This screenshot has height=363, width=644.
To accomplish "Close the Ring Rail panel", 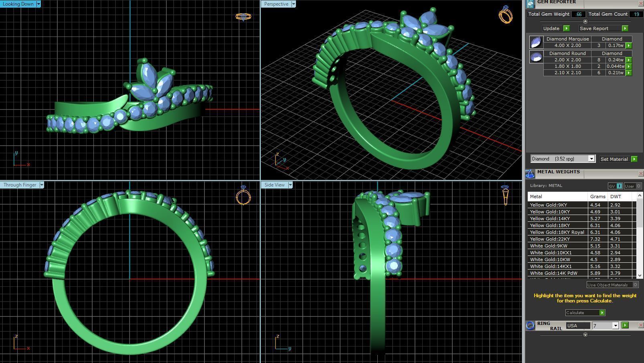I will point(640,325).
